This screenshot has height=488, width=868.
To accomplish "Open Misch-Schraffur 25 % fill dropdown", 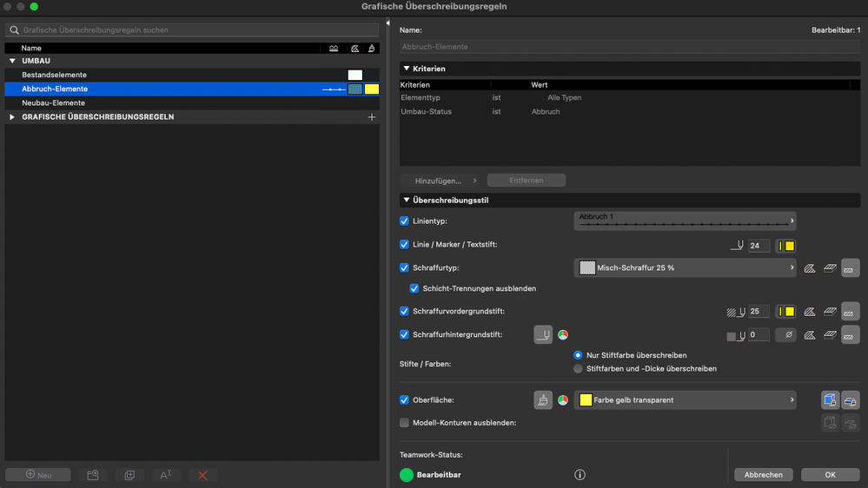I will pos(685,267).
